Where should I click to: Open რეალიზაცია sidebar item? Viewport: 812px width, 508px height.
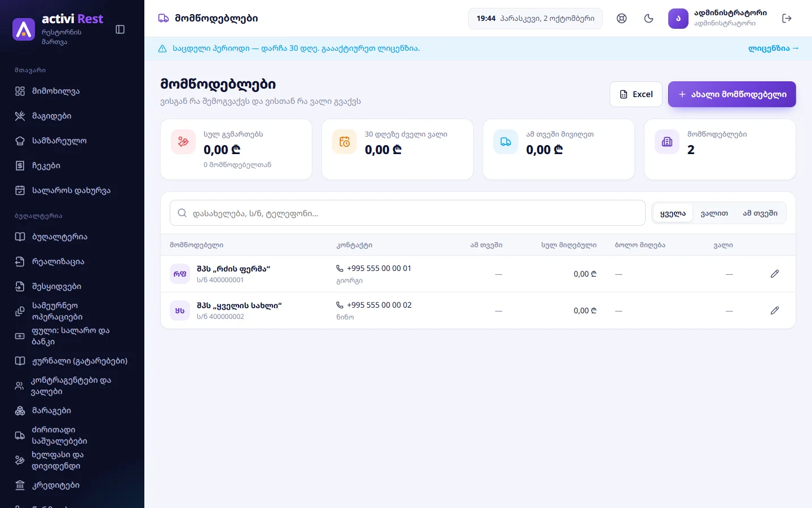(x=72, y=261)
